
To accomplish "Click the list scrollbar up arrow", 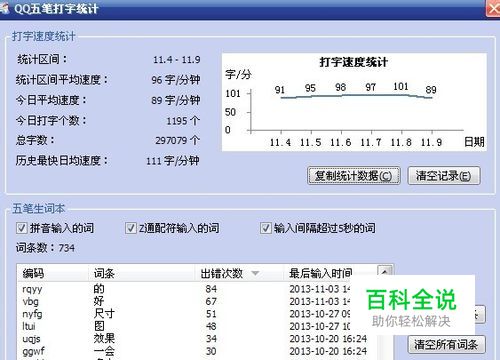I will click(x=384, y=272).
